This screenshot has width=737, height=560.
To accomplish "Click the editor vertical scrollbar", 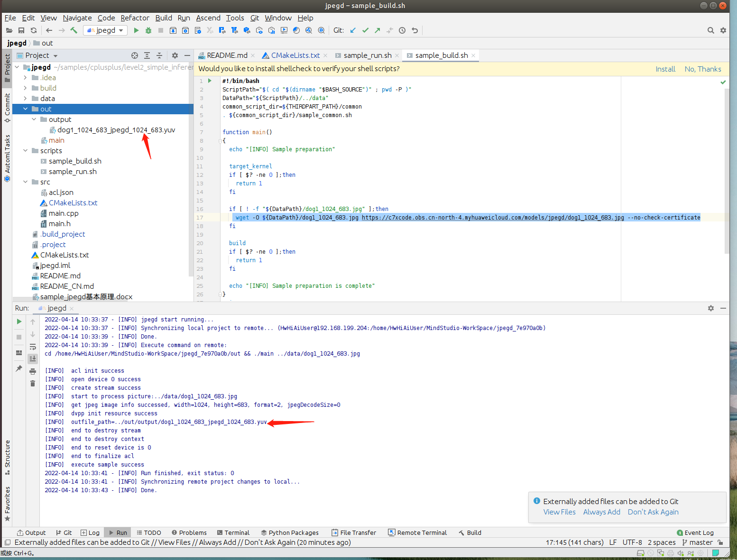I will (x=727, y=171).
